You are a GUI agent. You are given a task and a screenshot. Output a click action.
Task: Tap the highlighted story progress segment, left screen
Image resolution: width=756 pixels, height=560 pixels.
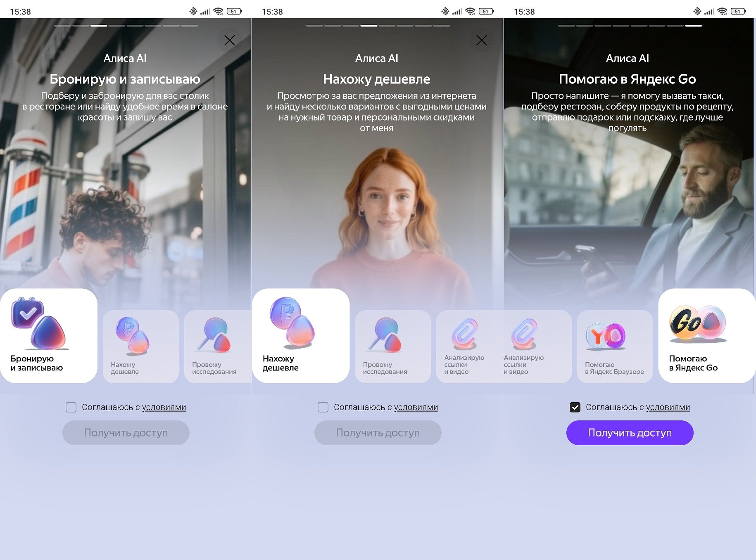tap(99, 26)
